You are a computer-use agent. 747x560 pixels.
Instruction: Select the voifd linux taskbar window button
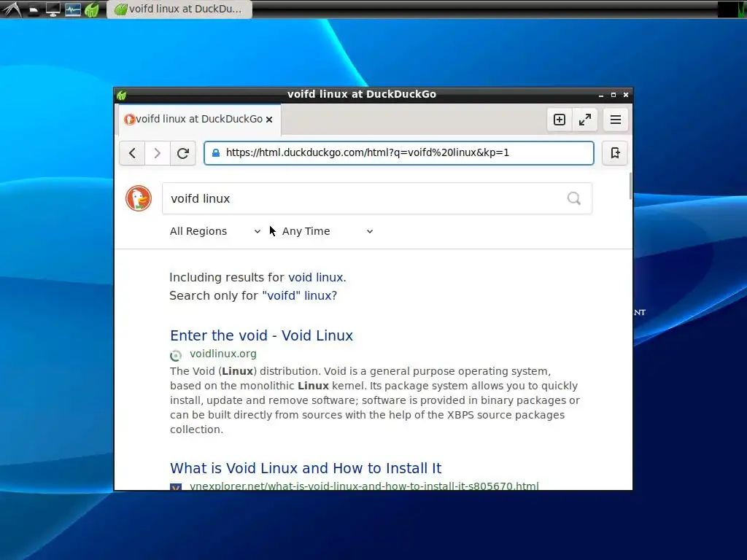tap(179, 9)
